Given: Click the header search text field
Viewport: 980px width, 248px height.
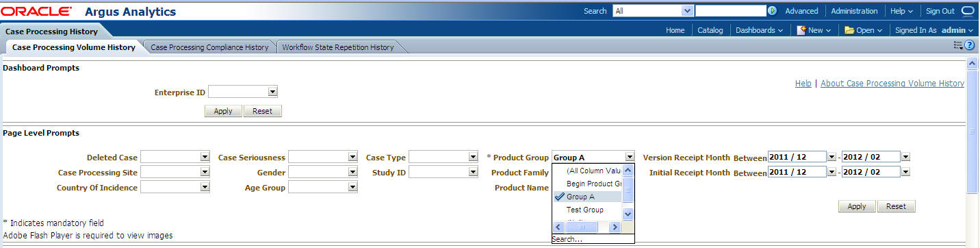Looking at the screenshot, I should tap(730, 11).
